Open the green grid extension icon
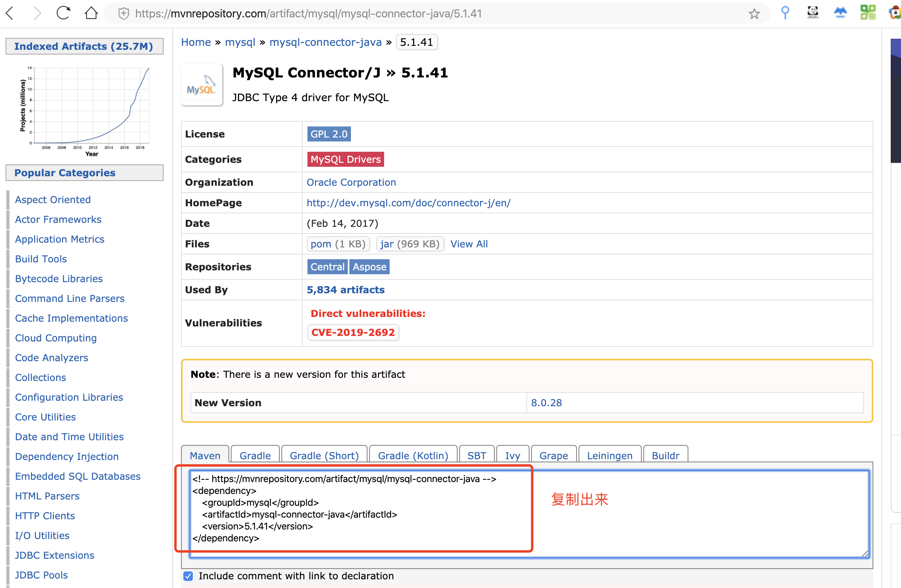This screenshot has width=901, height=588. click(x=868, y=13)
